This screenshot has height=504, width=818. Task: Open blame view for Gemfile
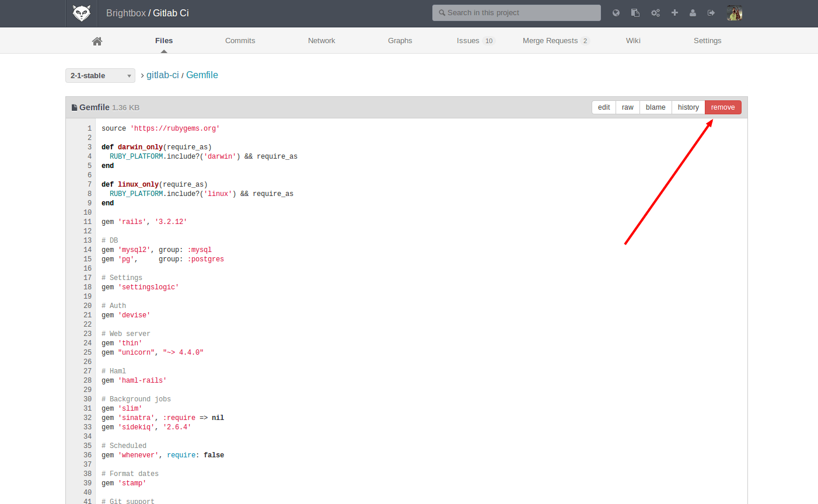(655, 107)
